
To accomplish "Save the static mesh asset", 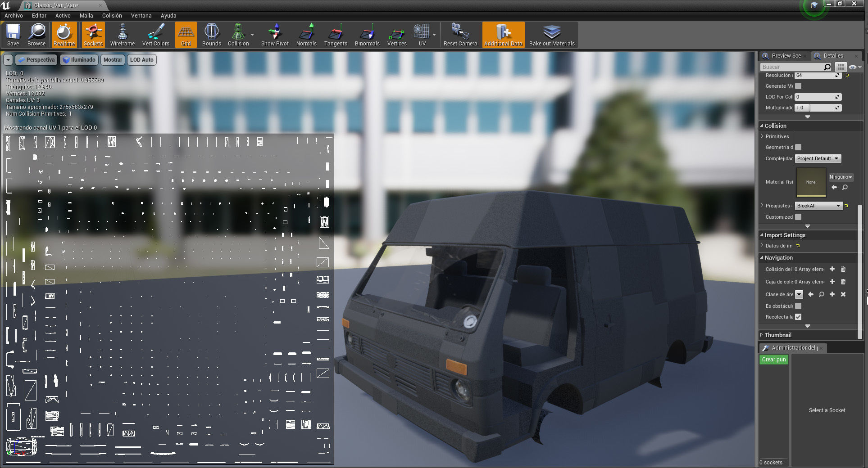I will click(13, 35).
